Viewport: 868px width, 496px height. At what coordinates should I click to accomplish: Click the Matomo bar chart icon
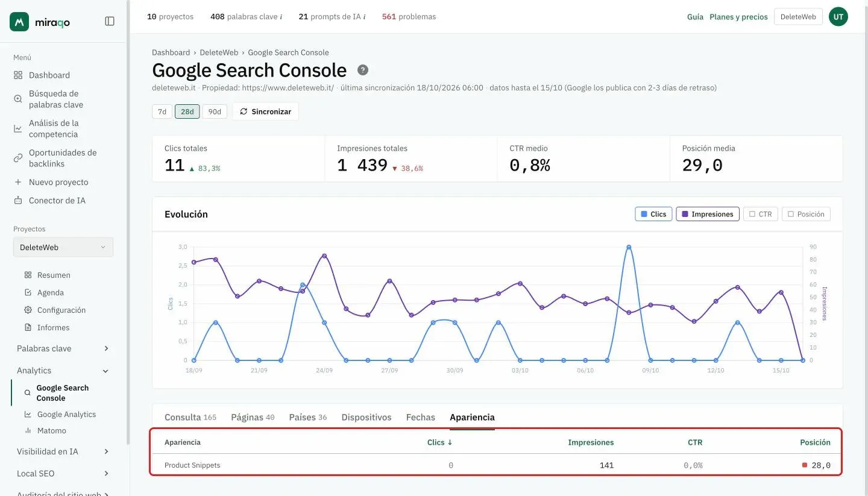28,430
